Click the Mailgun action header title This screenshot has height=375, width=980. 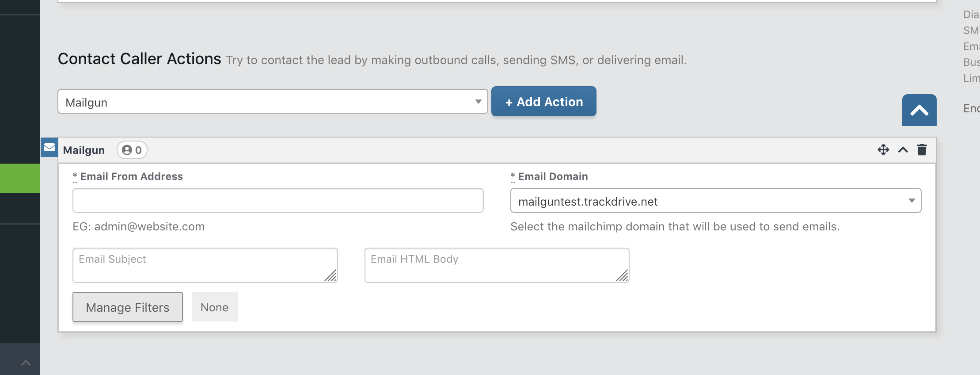coord(84,150)
